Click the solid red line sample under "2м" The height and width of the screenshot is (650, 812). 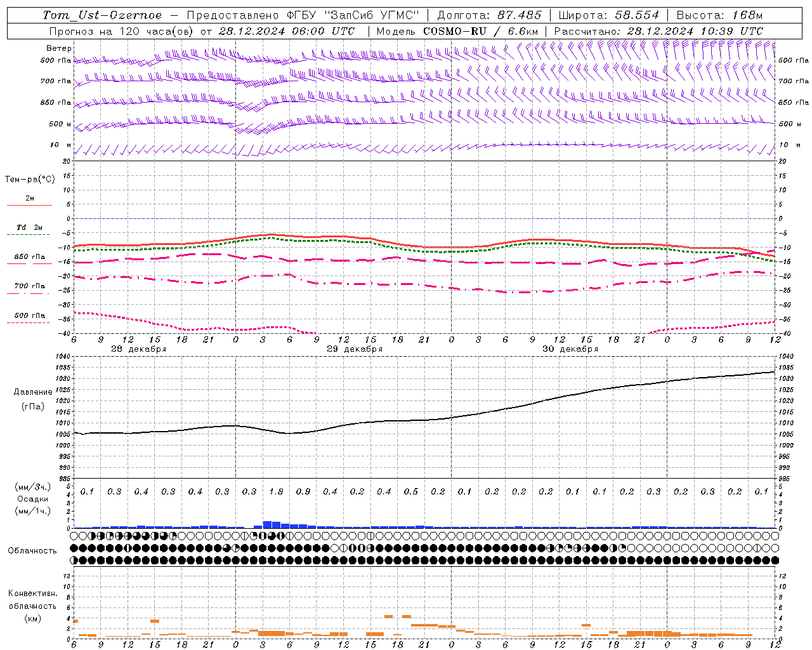[x=29, y=206]
